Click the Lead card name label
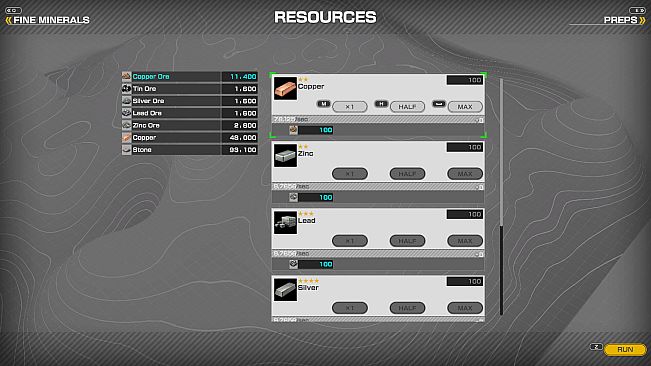This screenshot has width=651, height=366. 306,220
